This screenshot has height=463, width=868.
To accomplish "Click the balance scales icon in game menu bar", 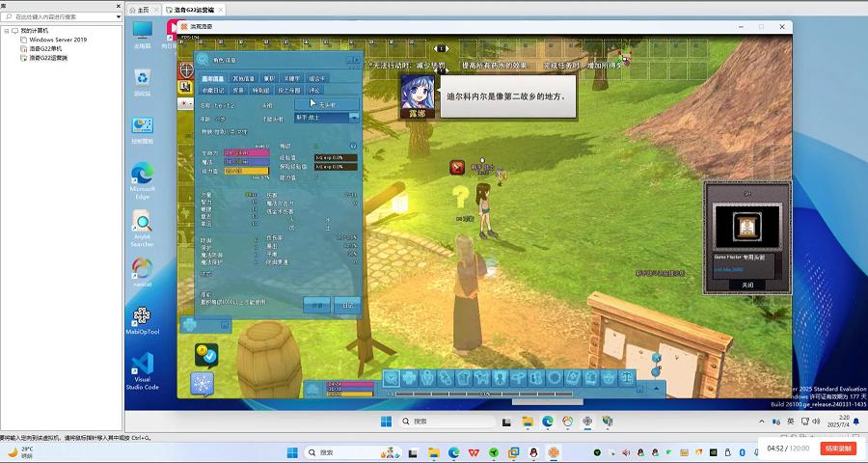I will click(x=627, y=378).
